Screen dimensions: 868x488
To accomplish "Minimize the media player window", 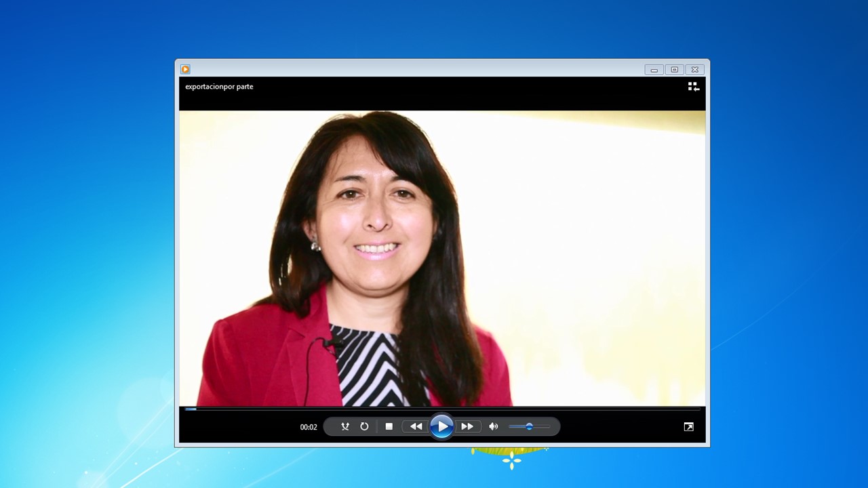I will tap(654, 69).
